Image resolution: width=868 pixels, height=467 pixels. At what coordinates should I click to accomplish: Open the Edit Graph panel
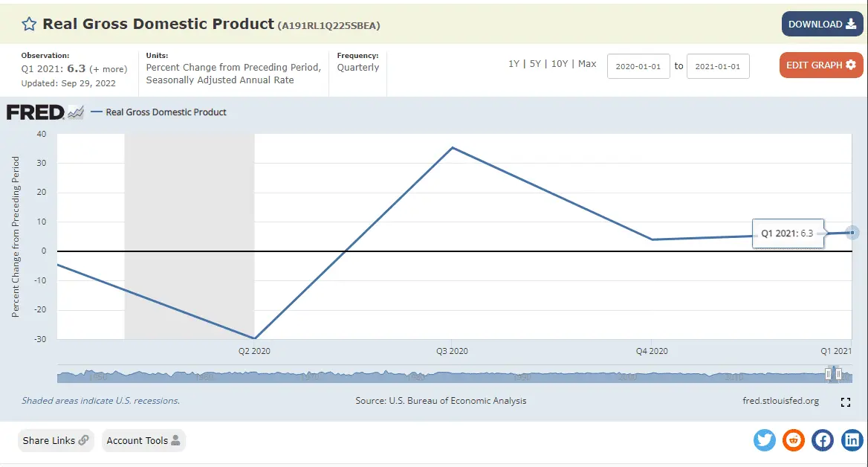click(x=821, y=65)
